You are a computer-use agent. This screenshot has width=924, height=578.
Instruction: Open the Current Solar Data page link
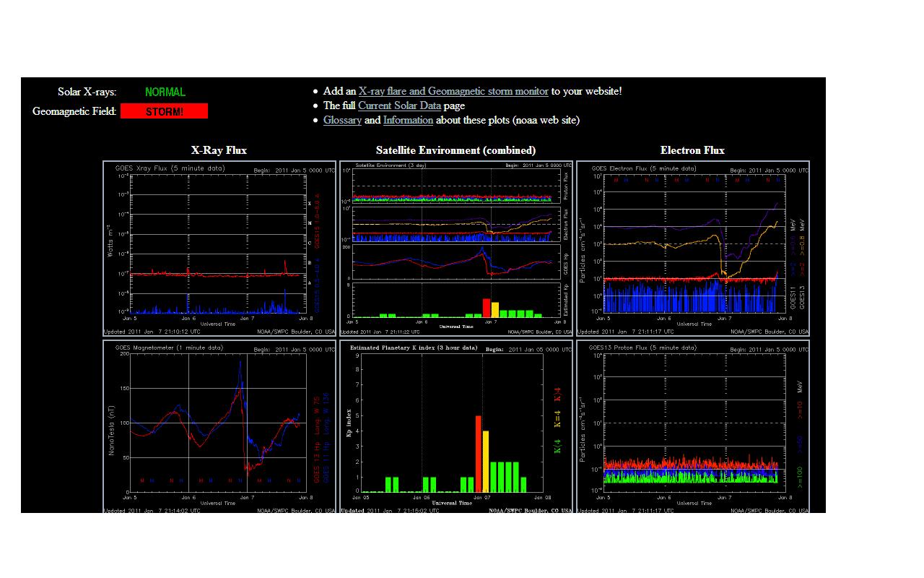pyautogui.click(x=399, y=105)
